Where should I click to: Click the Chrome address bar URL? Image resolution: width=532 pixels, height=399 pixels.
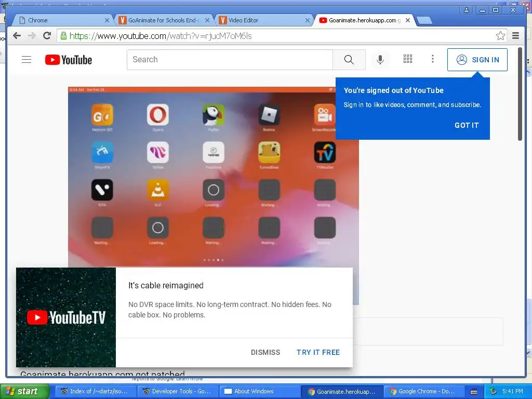coord(161,36)
